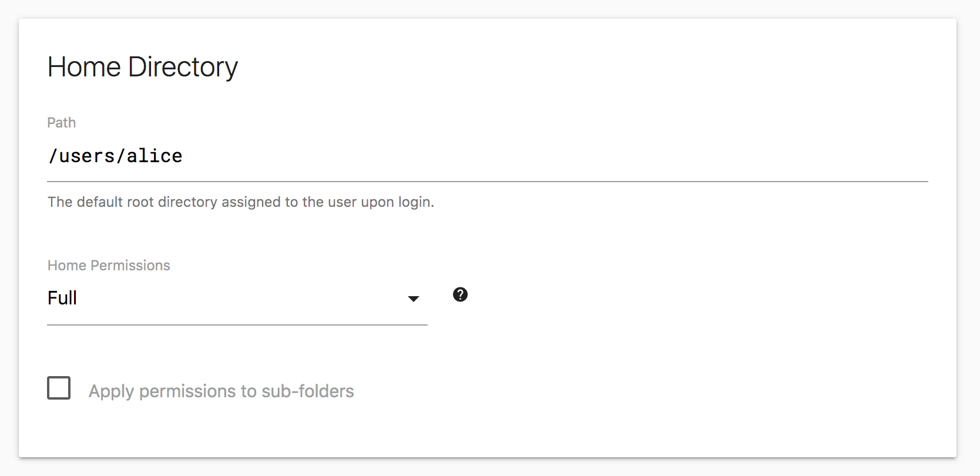Click the word 'login' in the helper text

point(414,202)
